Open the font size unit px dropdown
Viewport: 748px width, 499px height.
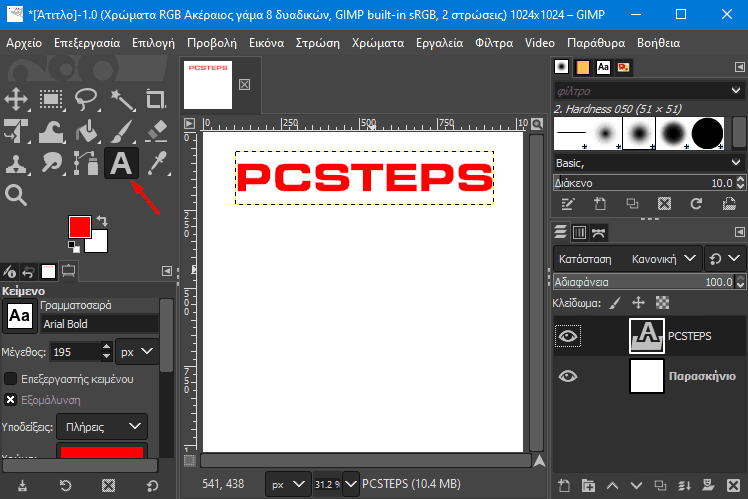click(x=137, y=352)
